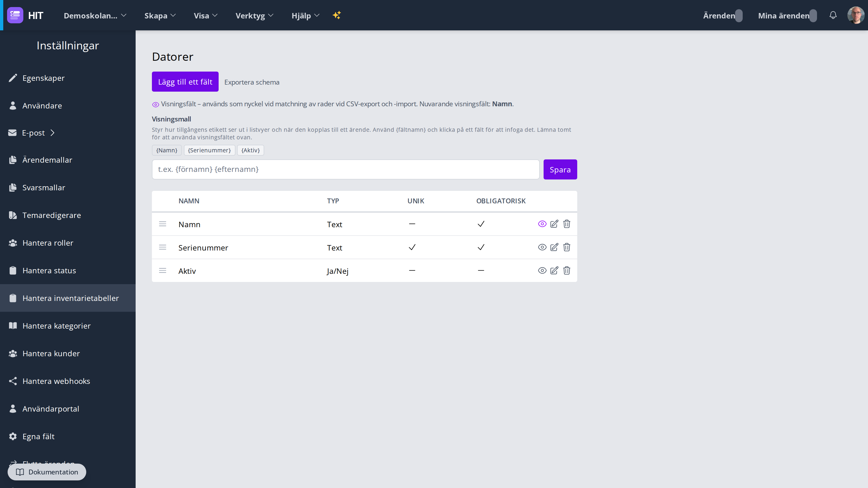Edit the Aktiv field
This screenshot has width=868, height=488.
(554, 271)
